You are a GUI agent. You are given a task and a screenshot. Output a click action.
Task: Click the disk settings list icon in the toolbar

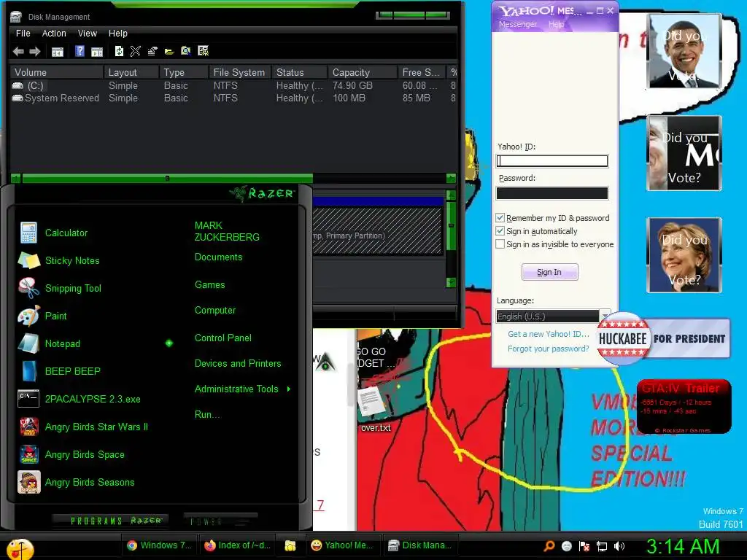coord(204,51)
